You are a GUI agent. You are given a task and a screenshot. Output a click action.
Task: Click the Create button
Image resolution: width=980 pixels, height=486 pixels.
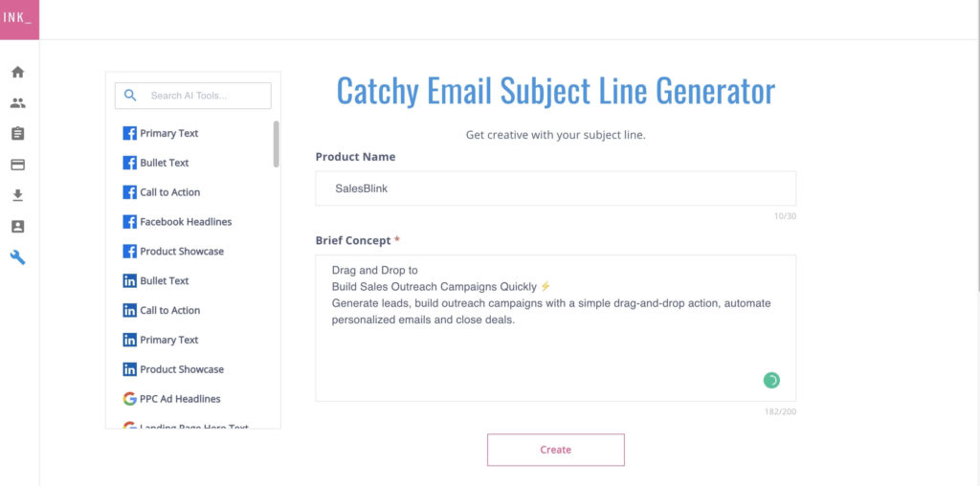coord(556,450)
